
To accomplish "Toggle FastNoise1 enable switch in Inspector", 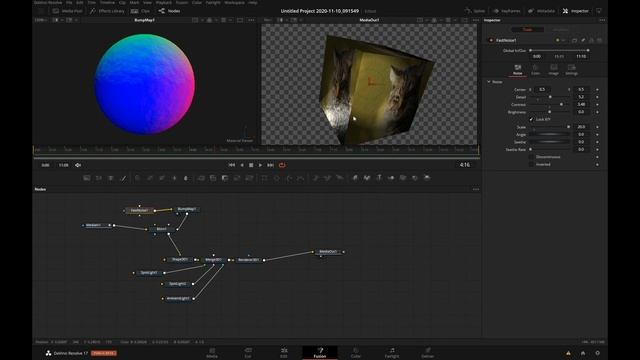I will click(x=491, y=40).
